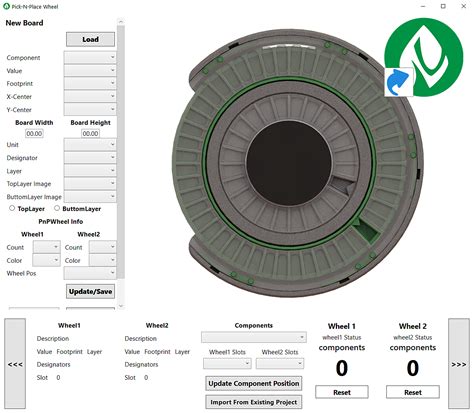Click the Board Width input field
The height and width of the screenshot is (413, 474).
[34, 133]
